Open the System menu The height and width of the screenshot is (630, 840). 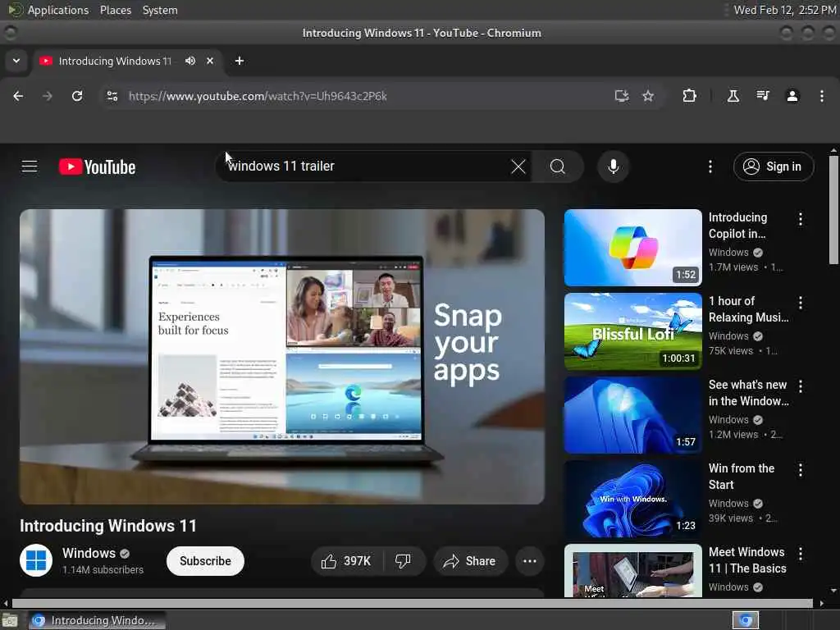pyautogui.click(x=160, y=10)
